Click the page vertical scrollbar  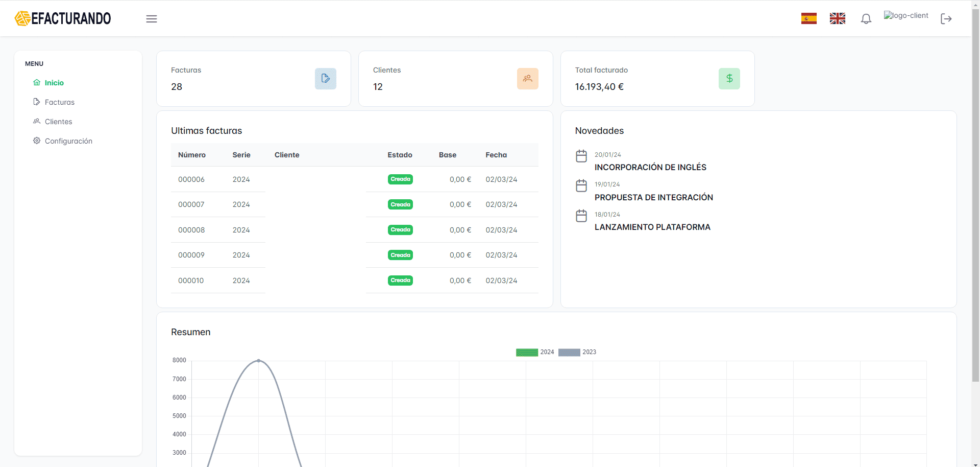coord(975,194)
